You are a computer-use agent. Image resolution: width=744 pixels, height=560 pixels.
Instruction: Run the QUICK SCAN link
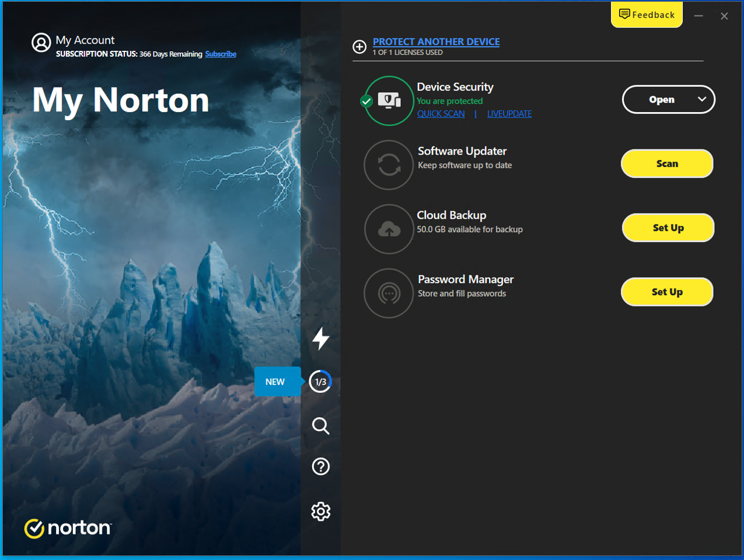(441, 114)
